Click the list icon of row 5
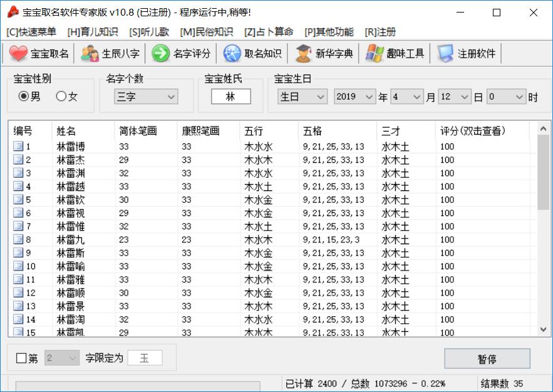Viewport: 553px width, 392px height. [x=18, y=199]
